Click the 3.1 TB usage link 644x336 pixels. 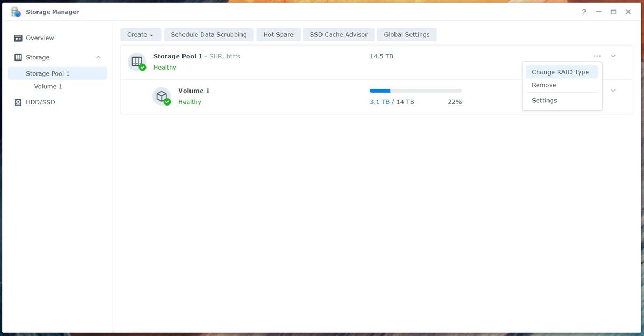[x=379, y=101]
